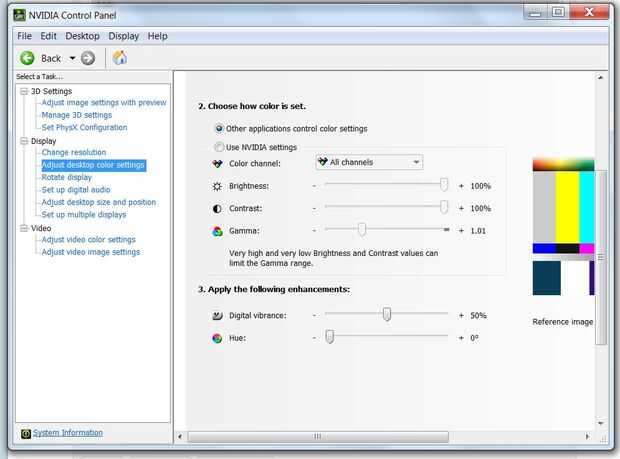Click the horizontal scrollbar left arrow
620x459 pixels.
tap(180, 436)
